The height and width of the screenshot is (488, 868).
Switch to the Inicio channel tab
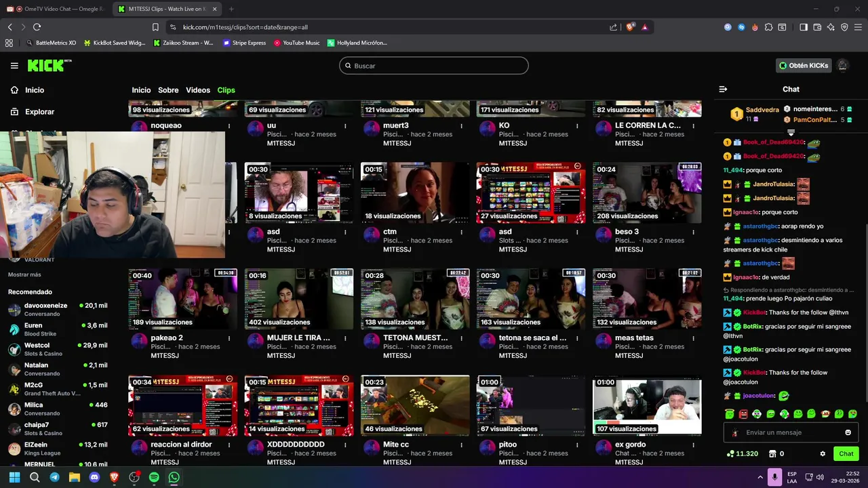coord(141,90)
